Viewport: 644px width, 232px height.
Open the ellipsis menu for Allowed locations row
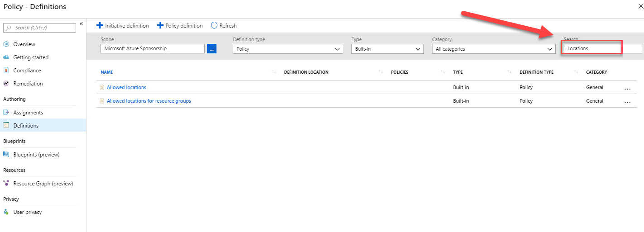tap(627, 88)
